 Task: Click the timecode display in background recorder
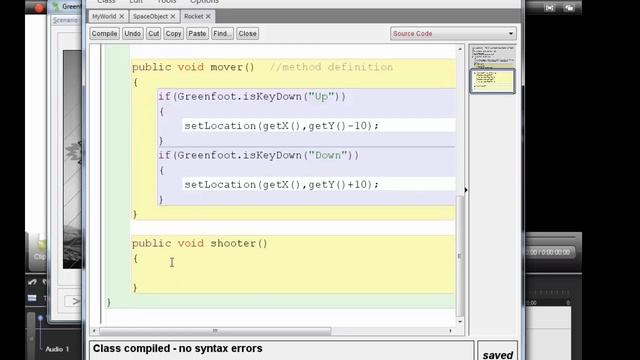coord(549,252)
